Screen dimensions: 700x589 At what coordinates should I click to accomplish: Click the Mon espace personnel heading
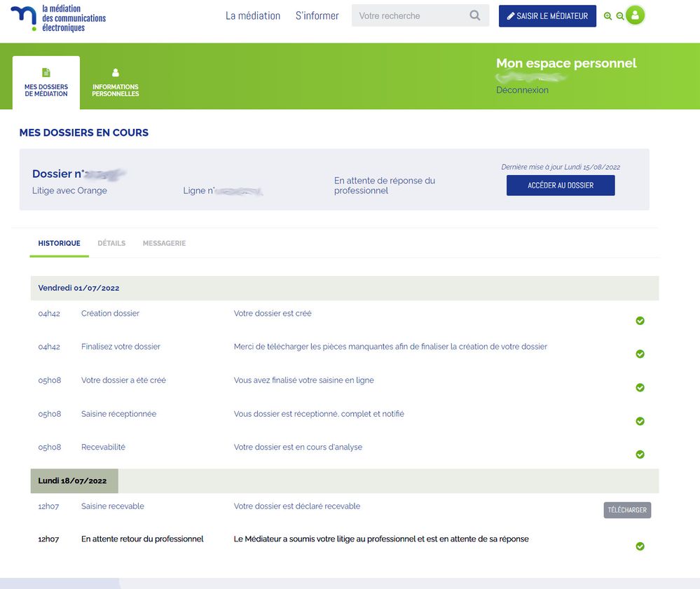point(566,63)
